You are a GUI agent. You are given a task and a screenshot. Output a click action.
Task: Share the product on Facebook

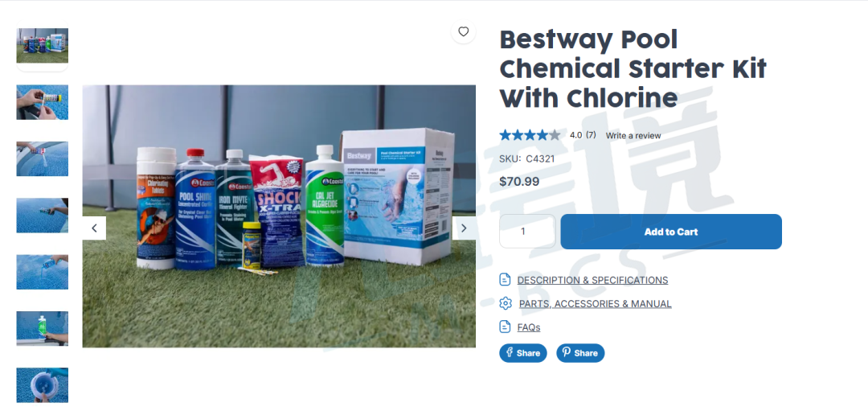point(523,353)
